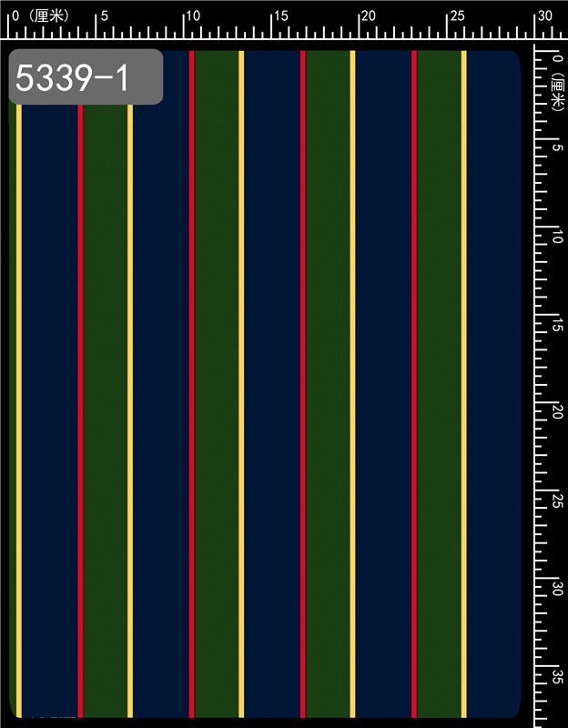Pick the leftmost green band
Image resolution: width=568 pixels, height=728 pixels.
pyautogui.click(x=105, y=409)
